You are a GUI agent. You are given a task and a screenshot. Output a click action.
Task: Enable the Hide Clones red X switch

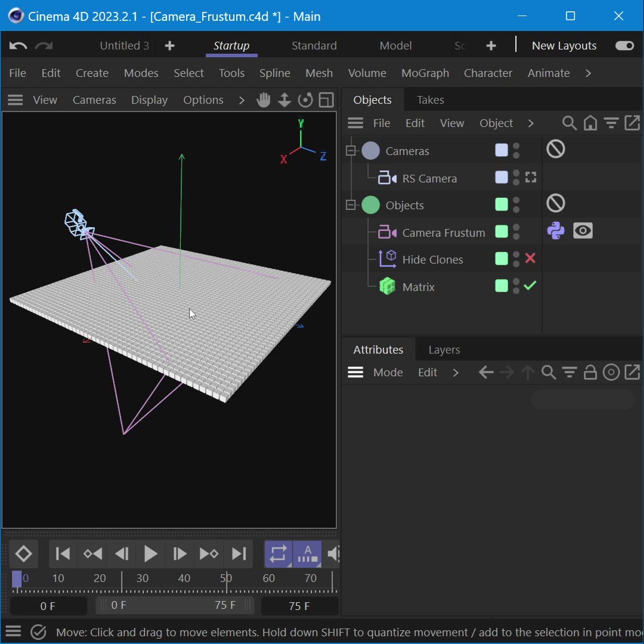(530, 258)
